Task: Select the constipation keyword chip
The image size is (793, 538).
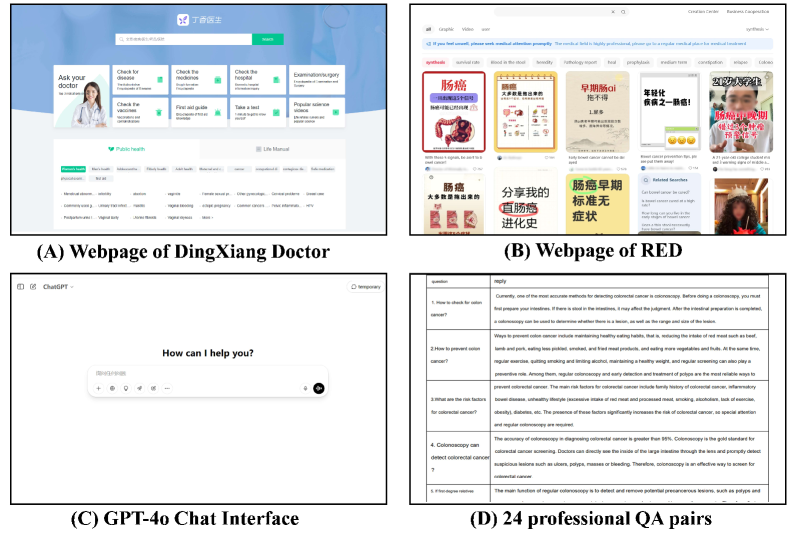Action: [710, 62]
